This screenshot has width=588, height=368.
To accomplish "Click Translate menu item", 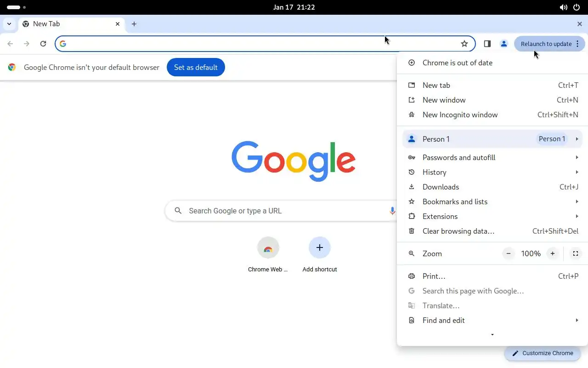I will pos(492,305).
